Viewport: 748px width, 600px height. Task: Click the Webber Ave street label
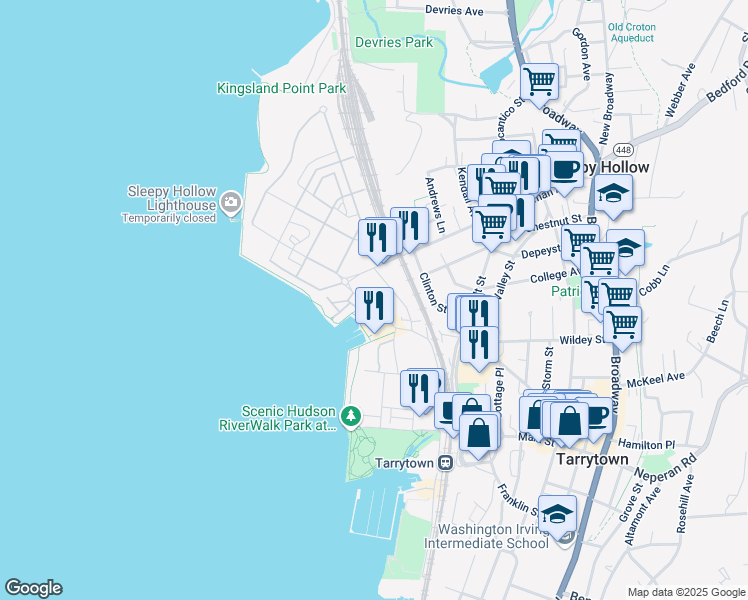tap(681, 90)
